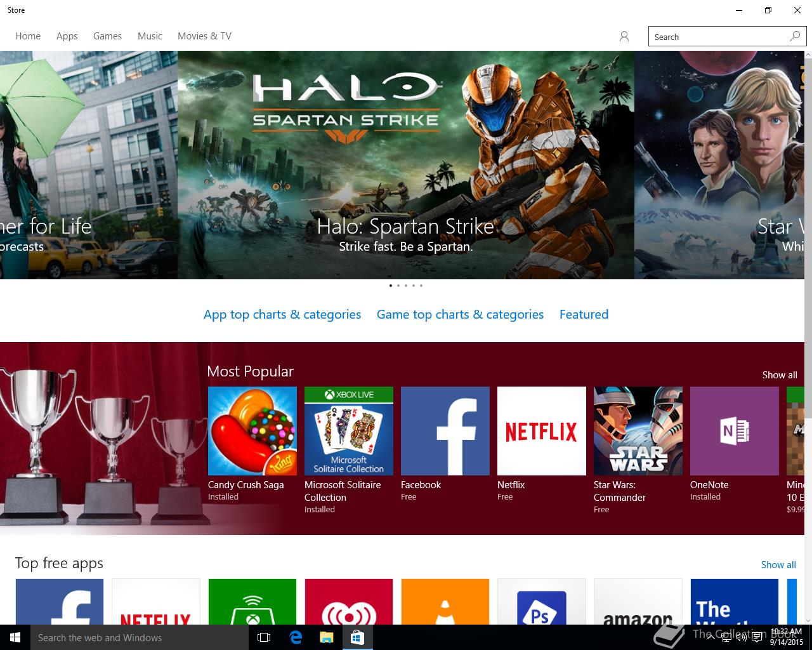Open the weather app banner on the left

pyautogui.click(x=89, y=165)
